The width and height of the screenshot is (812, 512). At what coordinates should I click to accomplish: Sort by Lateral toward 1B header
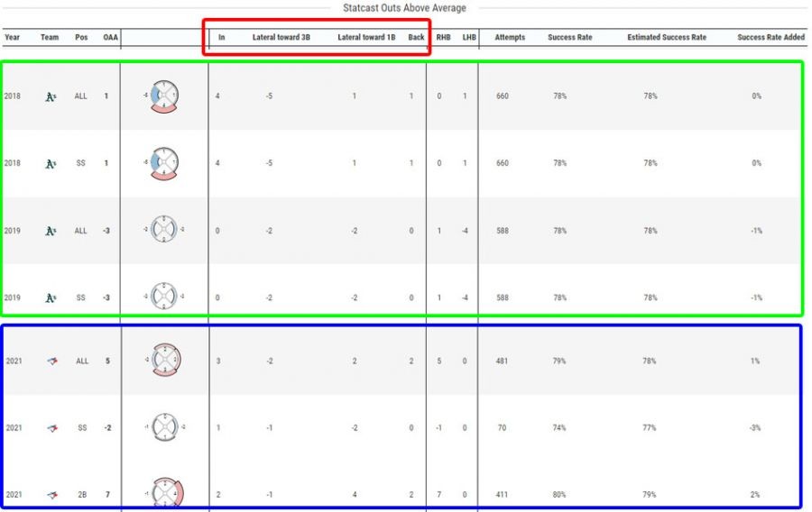click(366, 37)
